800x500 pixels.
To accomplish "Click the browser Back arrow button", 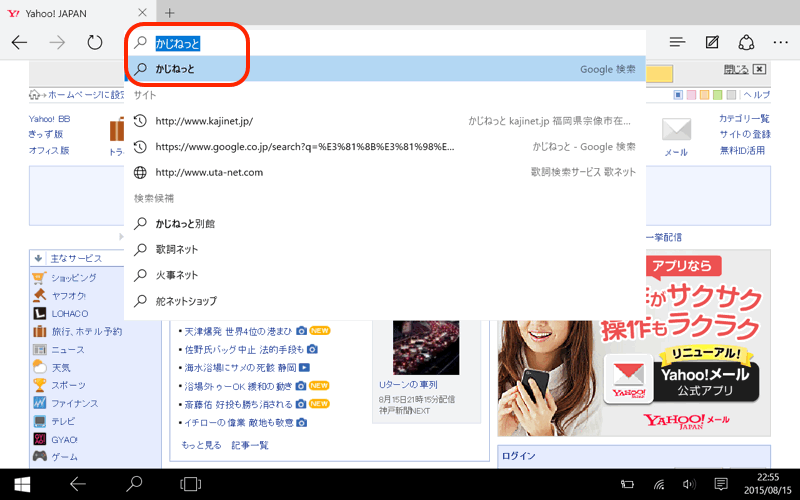I will (x=19, y=42).
